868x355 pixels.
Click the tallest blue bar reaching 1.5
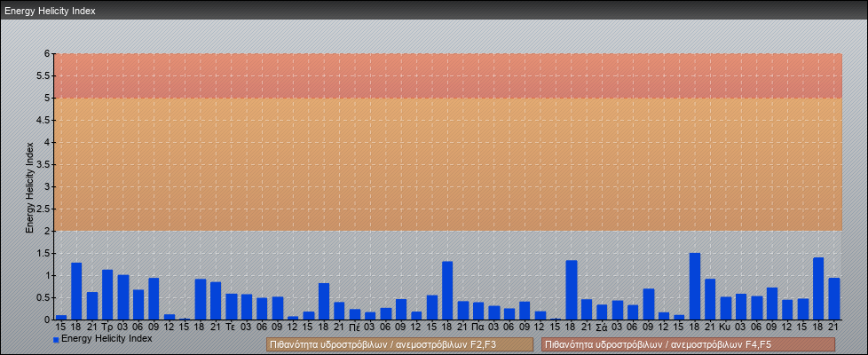pos(694,287)
